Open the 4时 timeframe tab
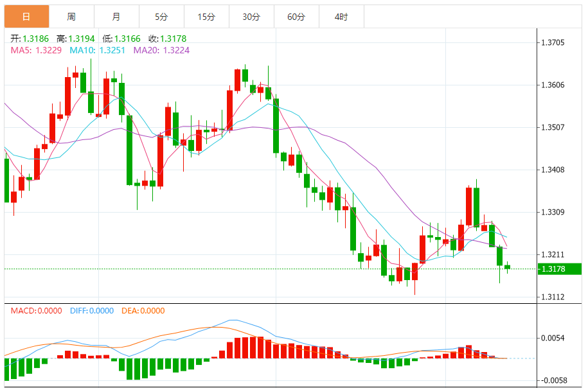Screen dimensions: 588x388 point(342,17)
